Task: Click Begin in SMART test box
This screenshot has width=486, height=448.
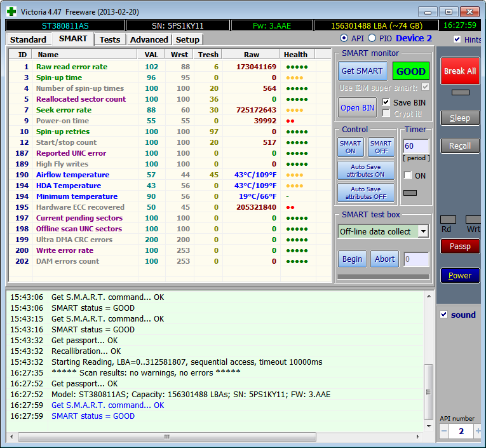Action: click(x=352, y=259)
